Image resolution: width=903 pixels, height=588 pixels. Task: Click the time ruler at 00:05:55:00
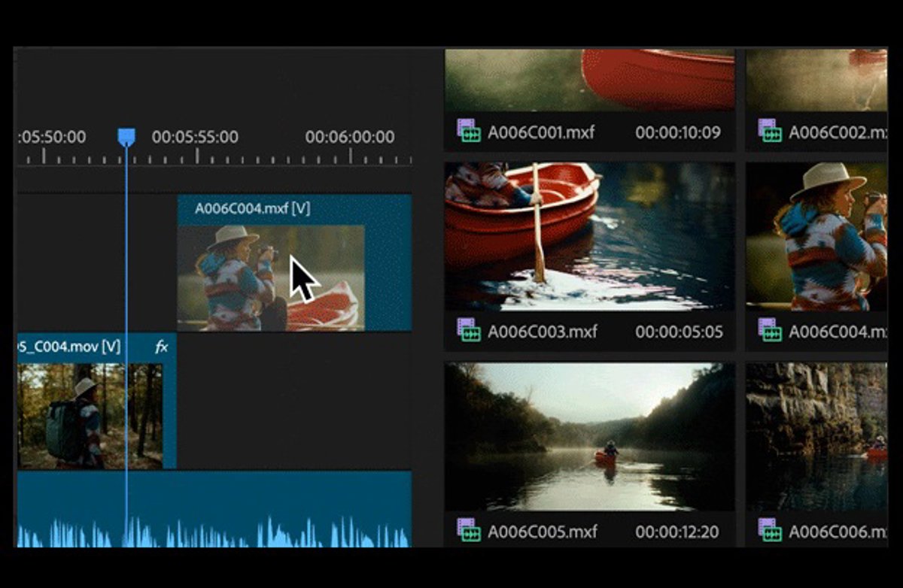pos(197,156)
